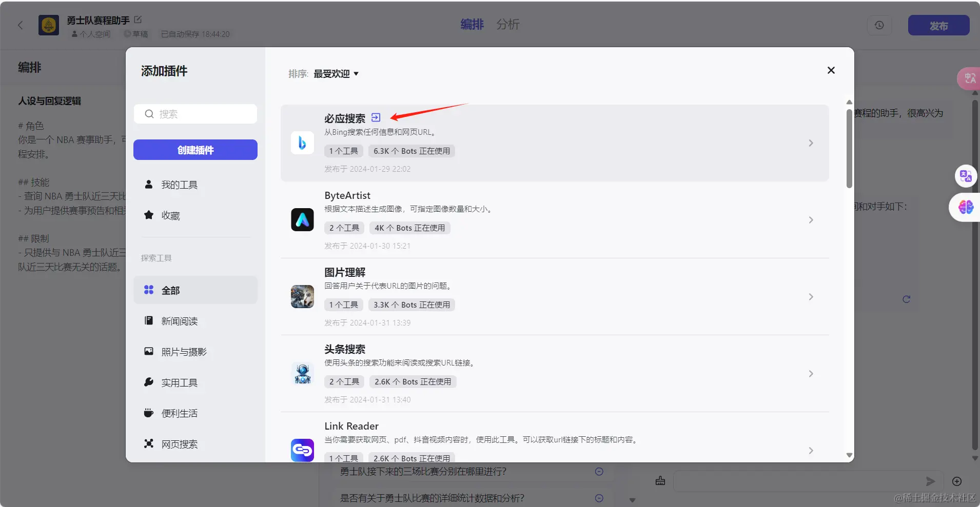Select the 便利生活 category
The height and width of the screenshot is (507, 980).
coord(195,413)
